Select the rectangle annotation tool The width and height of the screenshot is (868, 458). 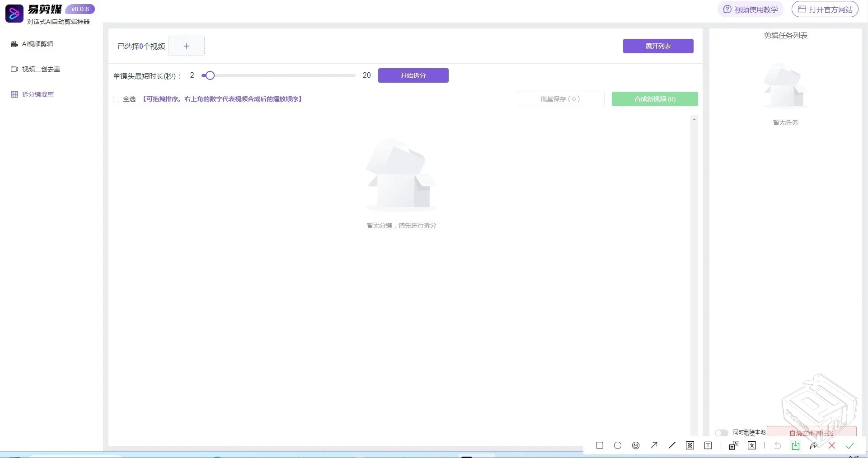[x=599, y=445]
